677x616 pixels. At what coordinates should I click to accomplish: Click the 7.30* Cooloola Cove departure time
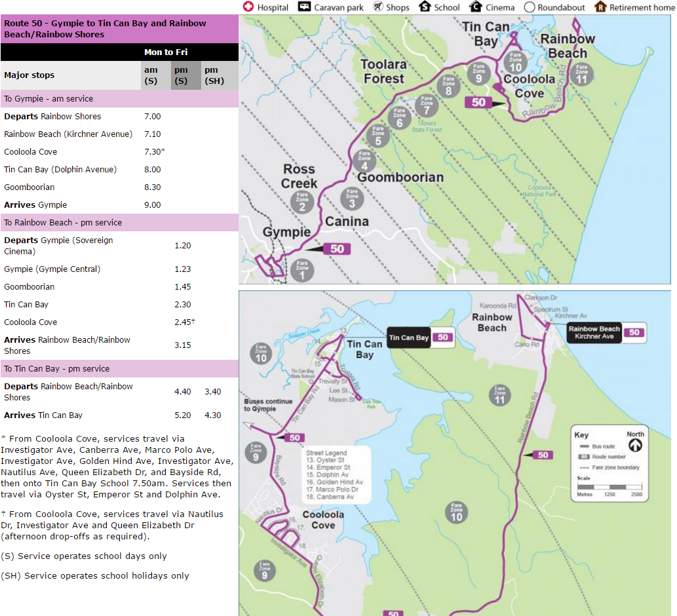coord(154,152)
